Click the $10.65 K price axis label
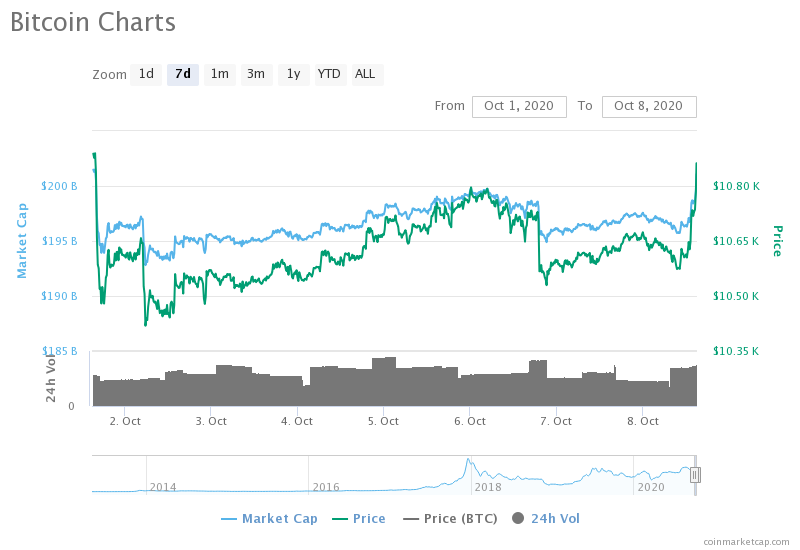The image size is (800, 550). click(736, 241)
